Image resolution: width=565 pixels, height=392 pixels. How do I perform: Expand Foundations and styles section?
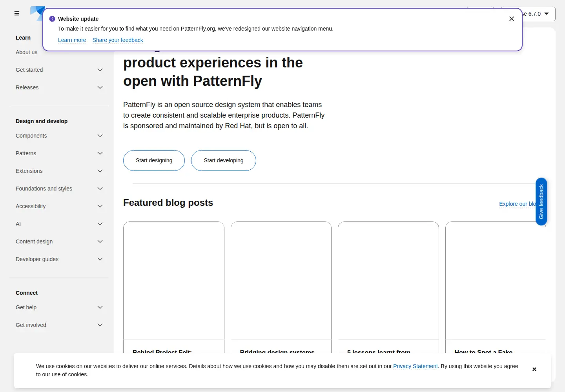[x=59, y=189]
